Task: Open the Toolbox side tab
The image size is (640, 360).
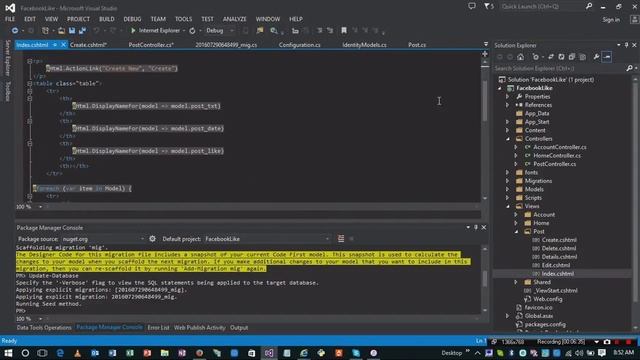Action: 7,91
